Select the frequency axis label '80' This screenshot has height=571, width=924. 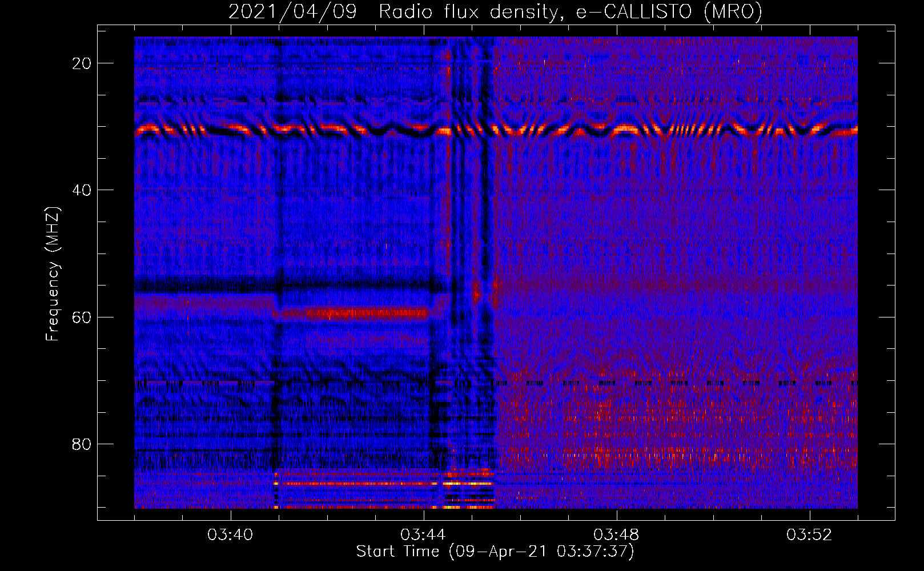[x=82, y=444]
